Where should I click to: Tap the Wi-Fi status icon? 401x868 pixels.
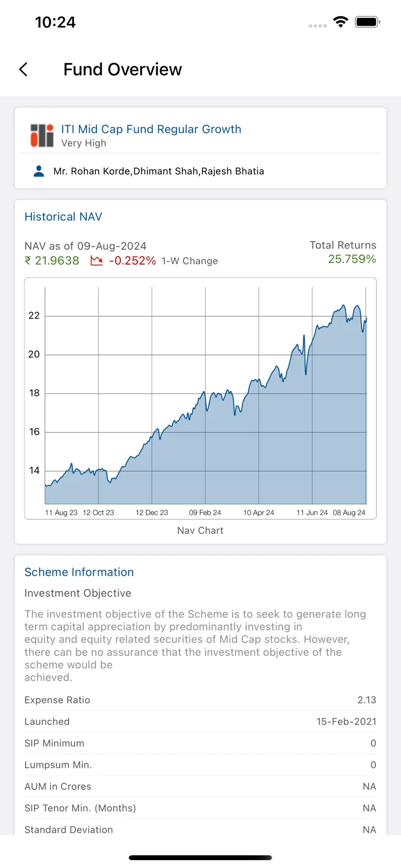click(x=340, y=22)
